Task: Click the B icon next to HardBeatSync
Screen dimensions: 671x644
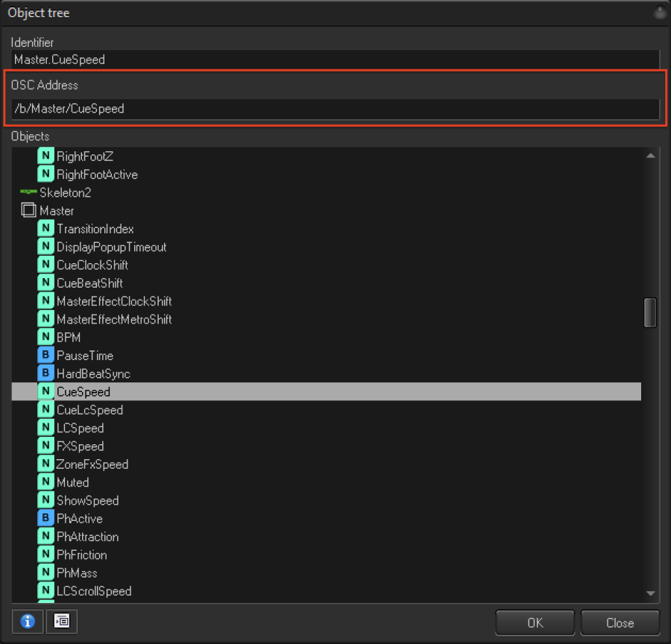Action: (46, 373)
